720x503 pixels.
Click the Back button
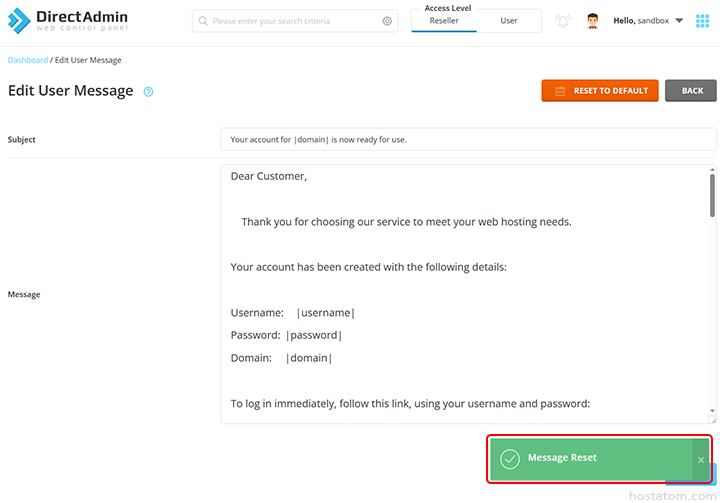pyautogui.click(x=691, y=91)
